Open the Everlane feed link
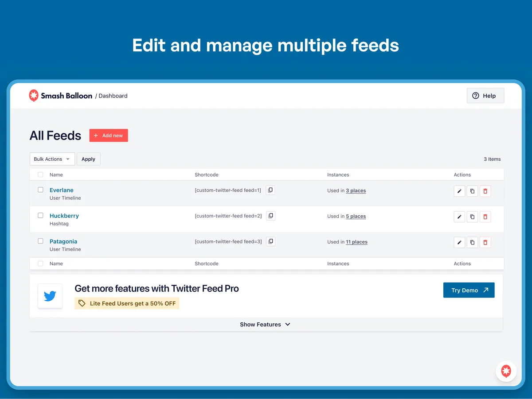 [62, 190]
